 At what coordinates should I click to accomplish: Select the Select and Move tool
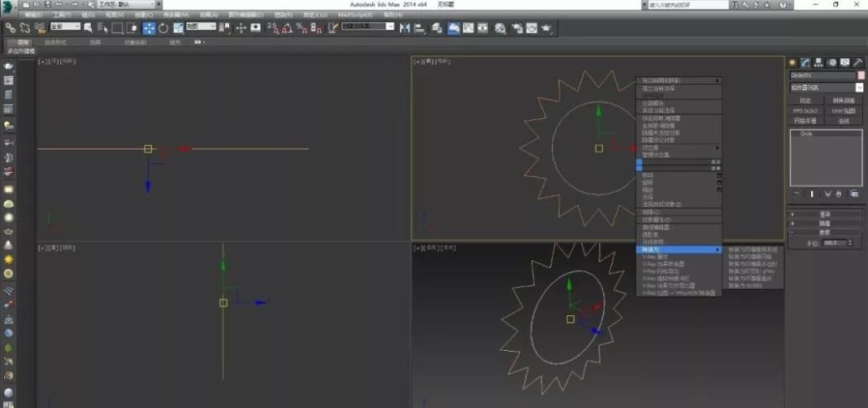[x=150, y=27]
